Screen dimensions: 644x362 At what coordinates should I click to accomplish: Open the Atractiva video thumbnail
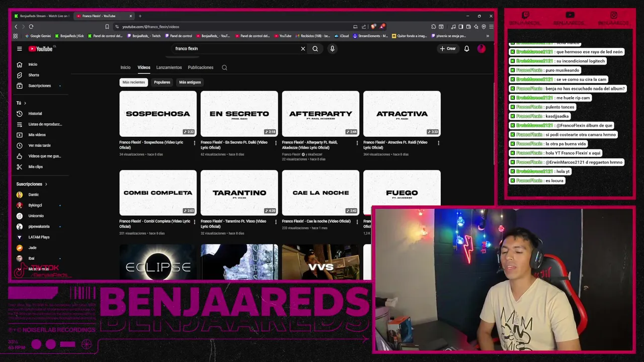402,114
